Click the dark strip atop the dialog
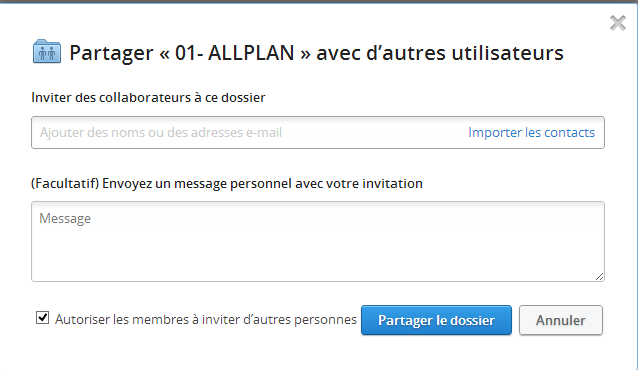Viewport: 638px width, 370px height. tap(319, 2)
